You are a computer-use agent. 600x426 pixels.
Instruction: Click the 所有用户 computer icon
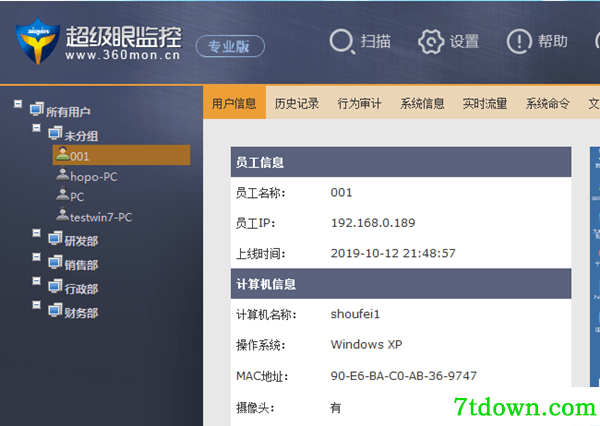(x=37, y=109)
